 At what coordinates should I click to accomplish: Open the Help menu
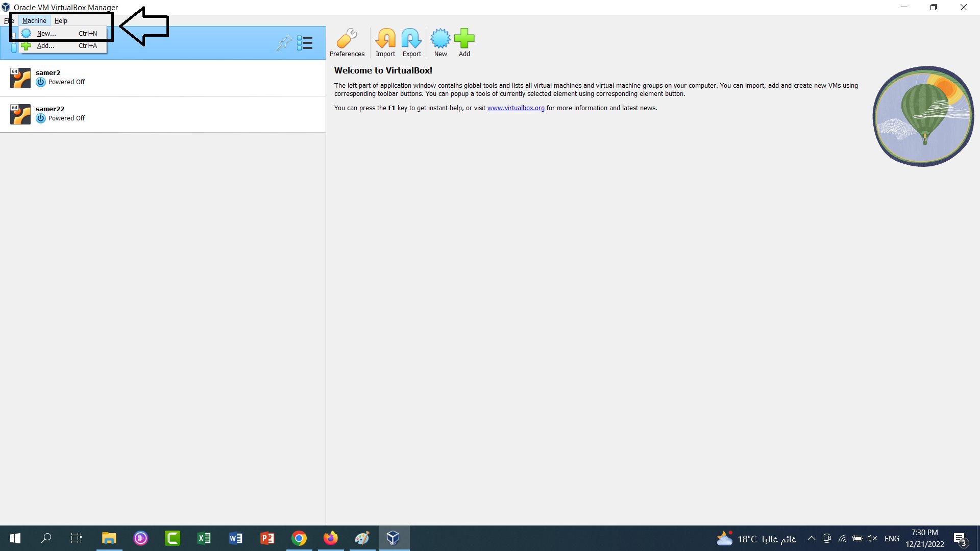61,21
